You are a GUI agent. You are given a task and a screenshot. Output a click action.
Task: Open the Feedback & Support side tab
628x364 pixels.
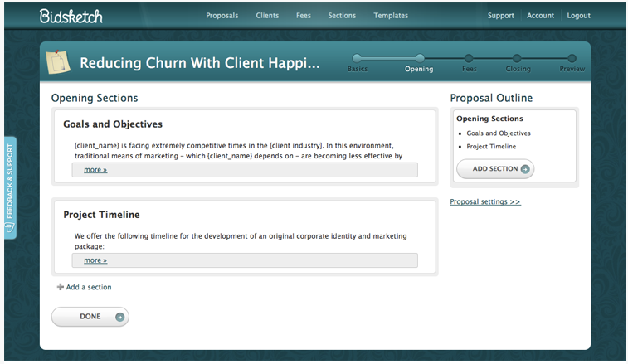[x=10, y=188]
